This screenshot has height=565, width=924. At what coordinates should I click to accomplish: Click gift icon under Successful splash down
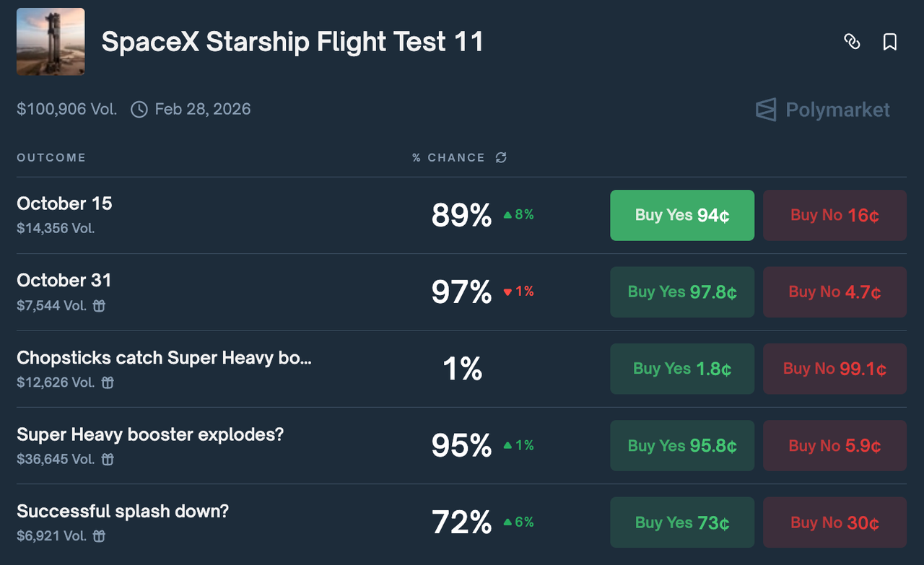(100, 535)
